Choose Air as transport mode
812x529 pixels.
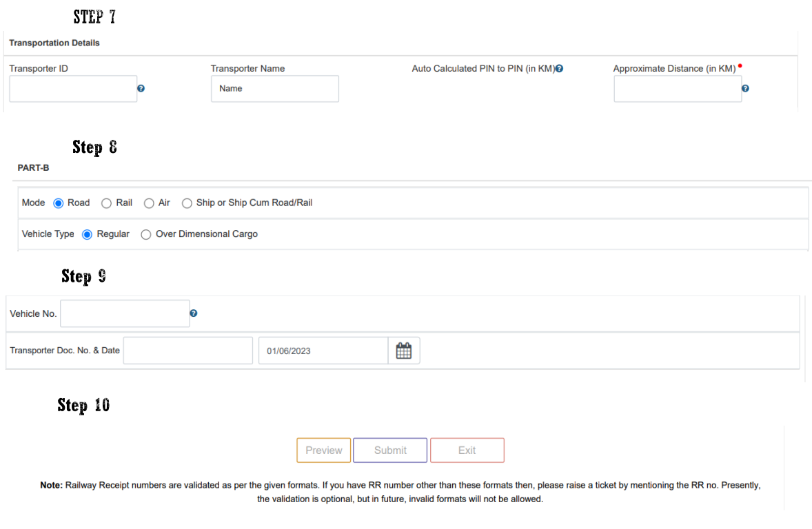pos(149,203)
